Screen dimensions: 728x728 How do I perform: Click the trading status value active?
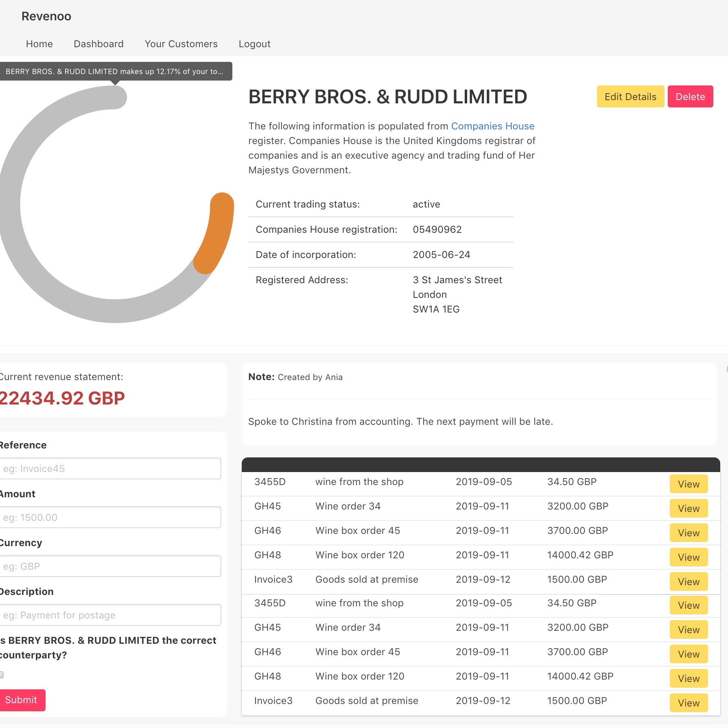(426, 204)
